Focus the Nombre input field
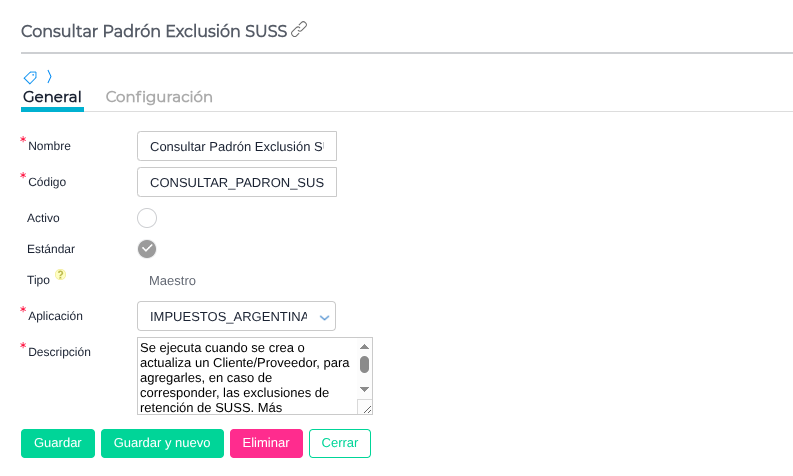The image size is (793, 476). coord(236,146)
